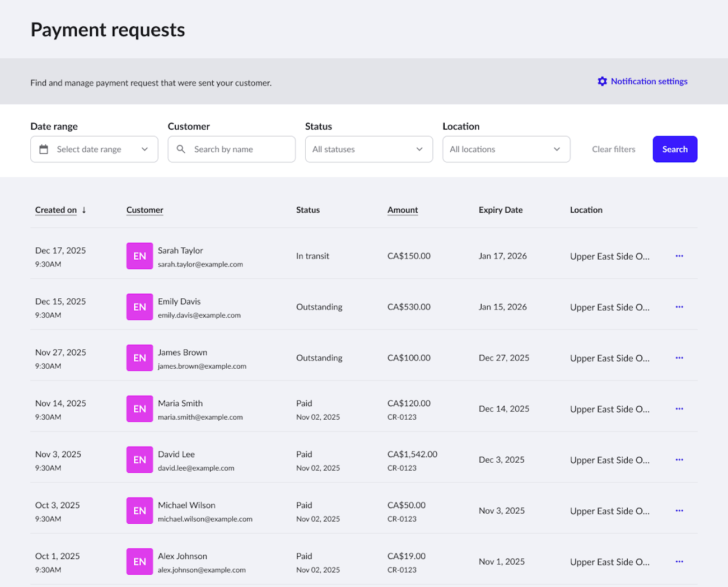Click the Alex Johnson customer name
This screenshot has height=587, width=728.
183,556
